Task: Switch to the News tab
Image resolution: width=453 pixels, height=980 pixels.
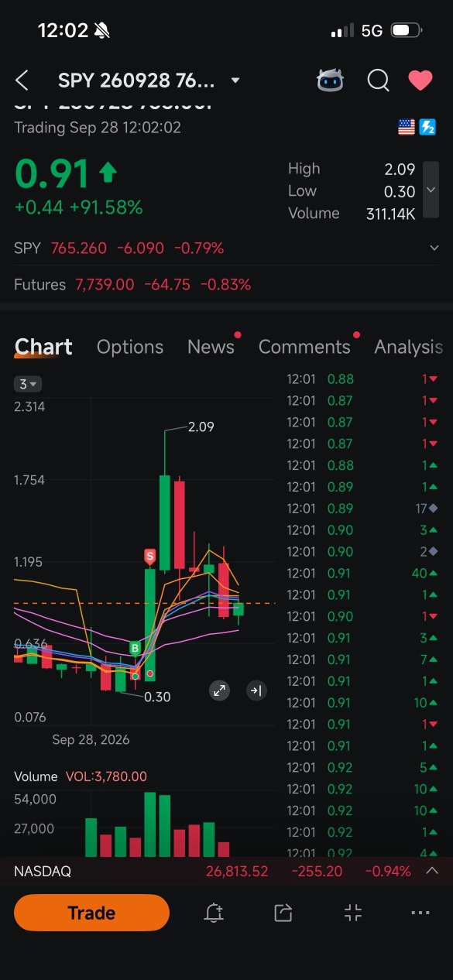Action: (211, 347)
